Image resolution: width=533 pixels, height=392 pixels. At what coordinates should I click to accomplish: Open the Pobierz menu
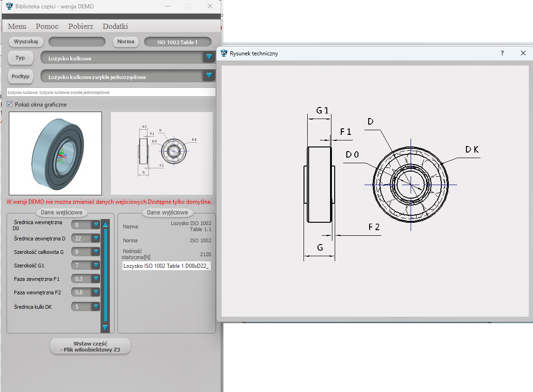pos(81,27)
